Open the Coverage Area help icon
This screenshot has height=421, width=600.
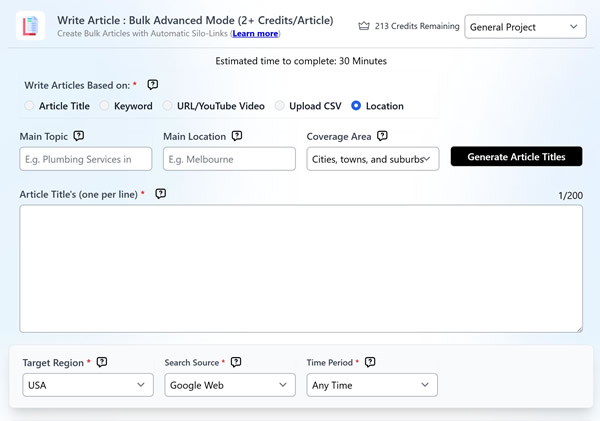click(x=382, y=136)
